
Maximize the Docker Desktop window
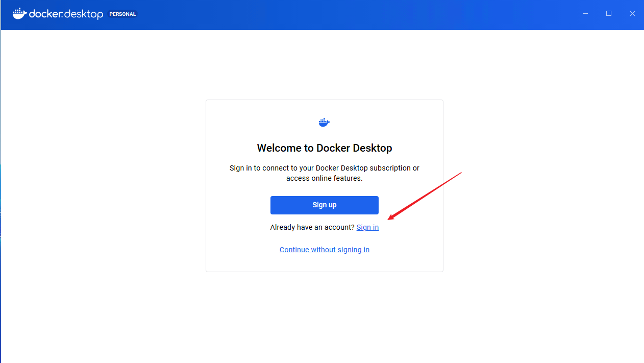pyautogui.click(x=609, y=14)
